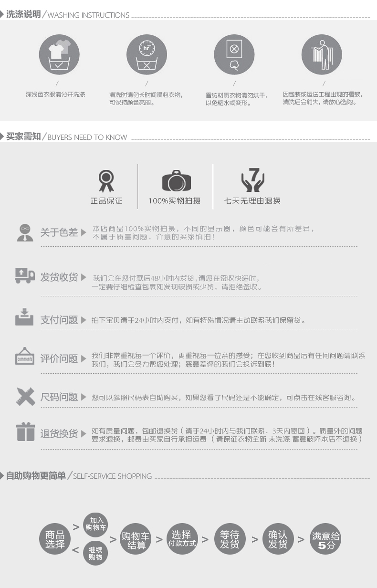Click the camera real-photo icon
377x588 pixels.
tap(177, 181)
